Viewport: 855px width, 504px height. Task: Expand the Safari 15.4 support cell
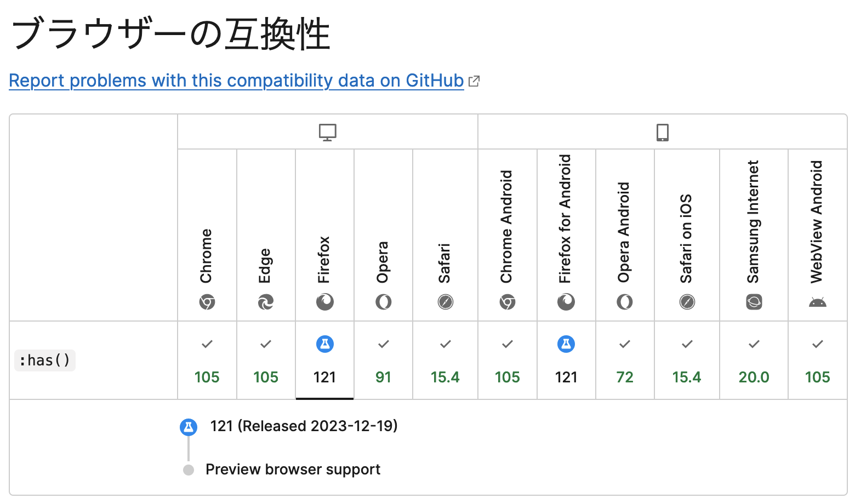(445, 360)
